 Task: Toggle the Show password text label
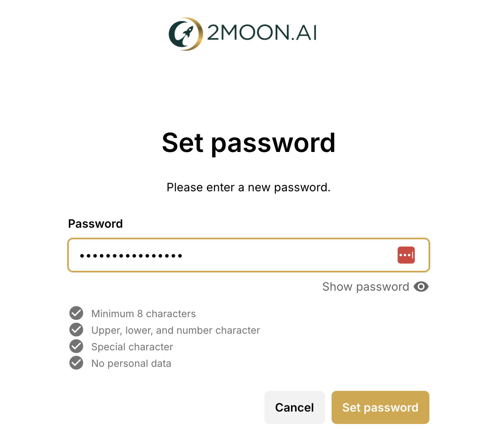366,287
